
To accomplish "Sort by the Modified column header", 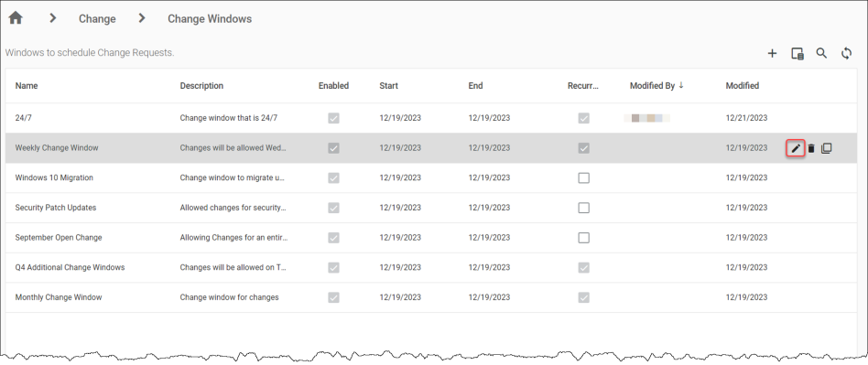I will point(743,86).
